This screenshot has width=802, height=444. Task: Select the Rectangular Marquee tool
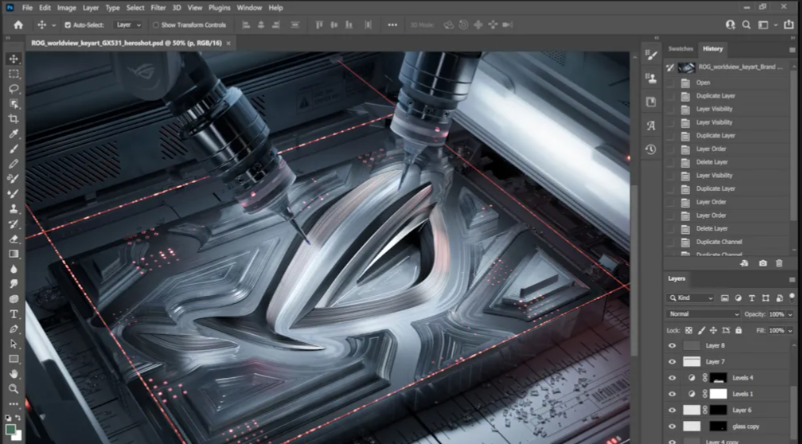point(13,74)
